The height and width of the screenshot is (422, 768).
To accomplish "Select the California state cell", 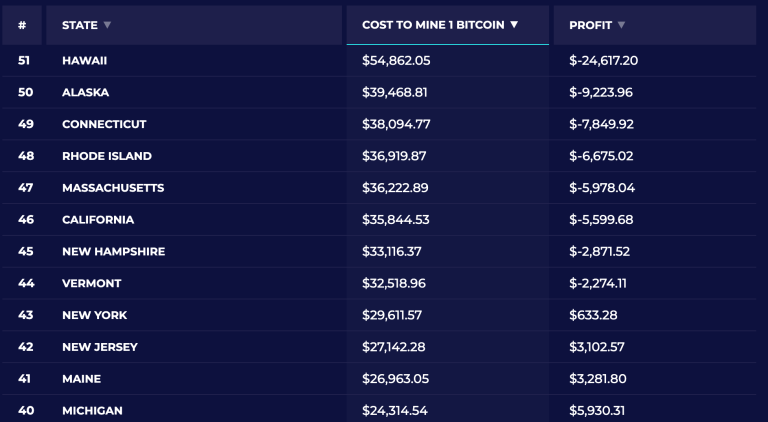I will 98,220.
